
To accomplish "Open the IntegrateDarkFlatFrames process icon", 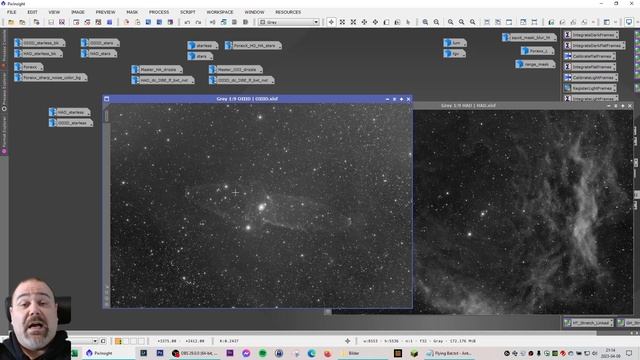I will pyautogui.click(x=595, y=46).
